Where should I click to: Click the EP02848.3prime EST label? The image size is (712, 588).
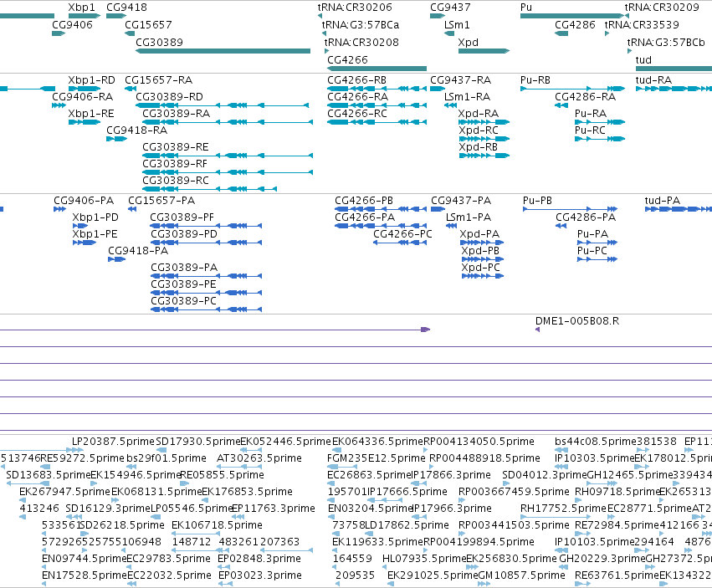(x=259, y=559)
